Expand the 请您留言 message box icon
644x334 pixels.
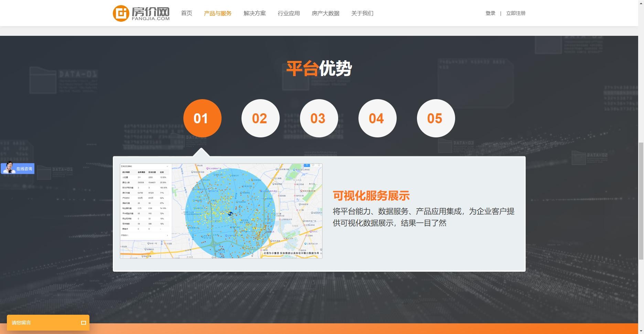(83, 323)
